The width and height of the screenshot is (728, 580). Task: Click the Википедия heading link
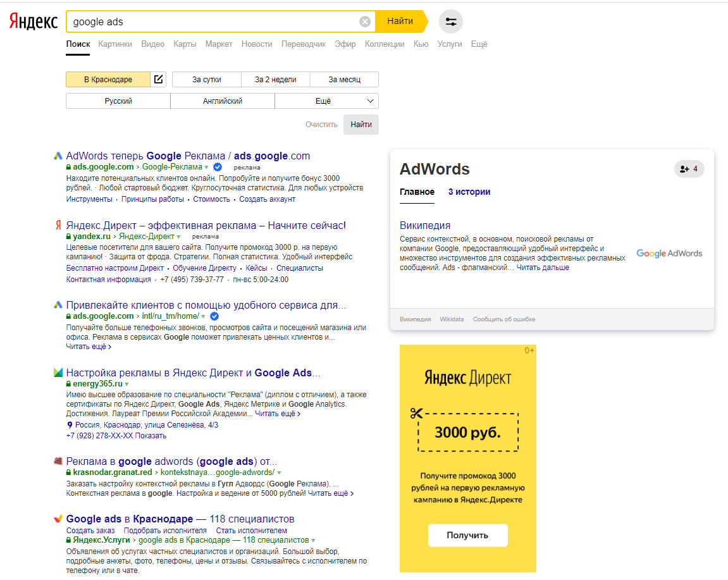[x=425, y=226]
